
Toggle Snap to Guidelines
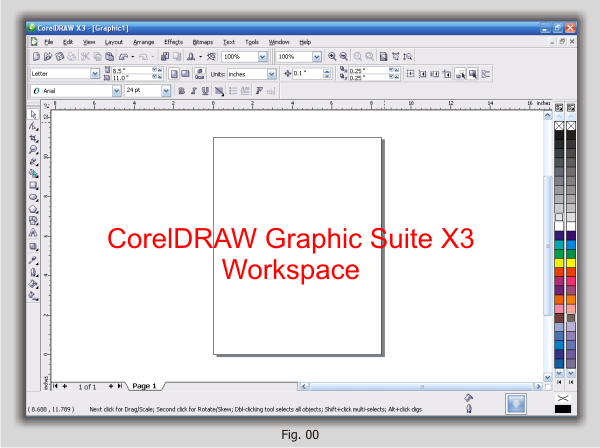point(422,73)
